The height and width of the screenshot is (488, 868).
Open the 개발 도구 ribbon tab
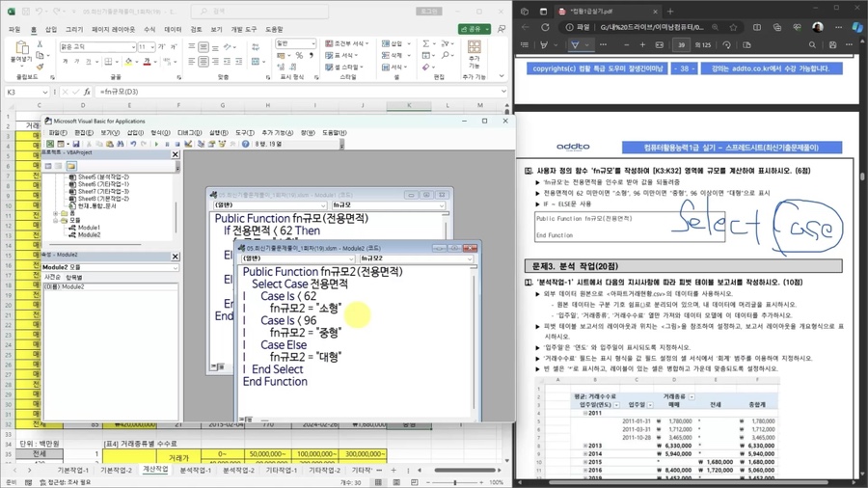click(244, 29)
